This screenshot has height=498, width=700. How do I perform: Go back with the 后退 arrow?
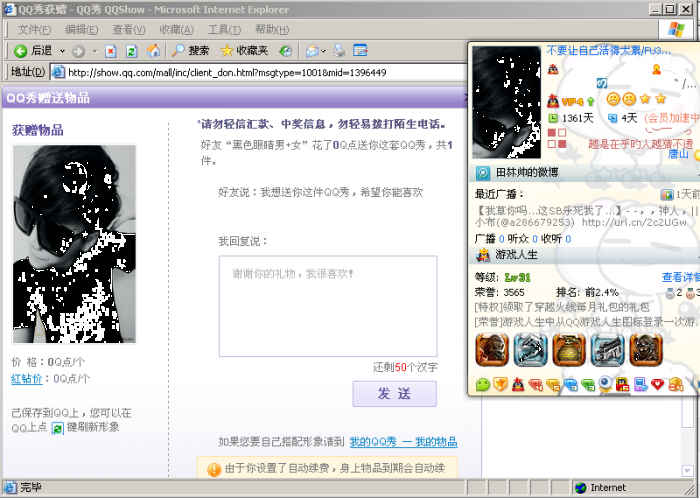[x=33, y=51]
